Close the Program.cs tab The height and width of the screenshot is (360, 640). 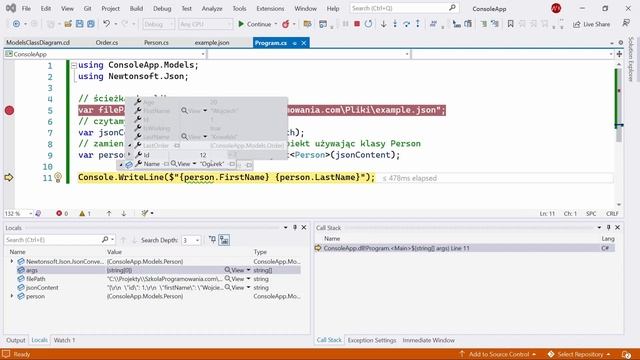304,43
